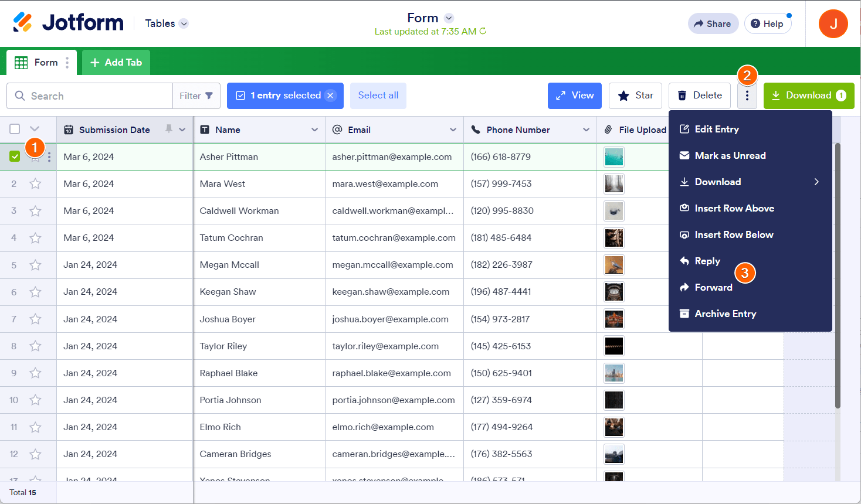Click the 1 entry selected chip
Viewport: 861px width, 504px height.
point(285,96)
